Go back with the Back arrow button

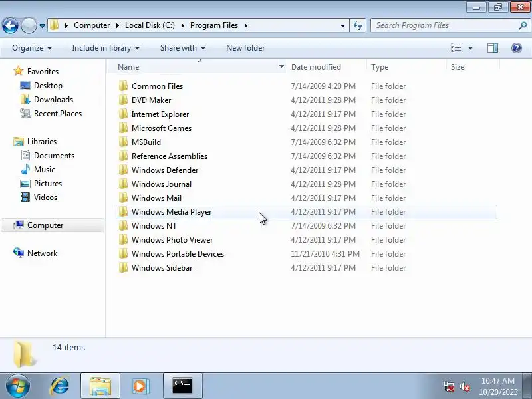10,25
